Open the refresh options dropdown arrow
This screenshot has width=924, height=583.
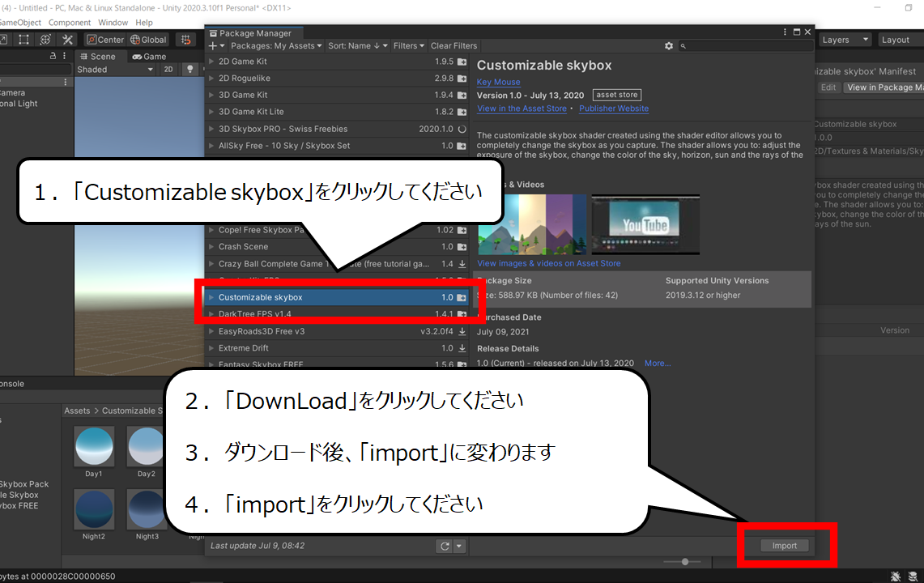(459, 546)
